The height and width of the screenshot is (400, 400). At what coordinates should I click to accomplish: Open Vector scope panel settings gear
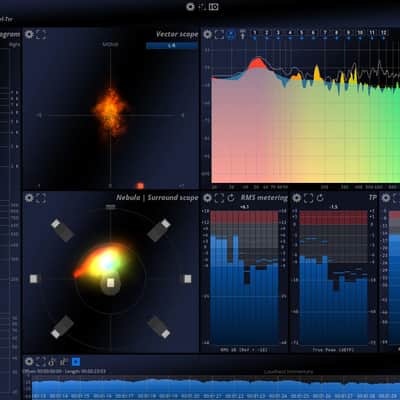tap(29, 34)
